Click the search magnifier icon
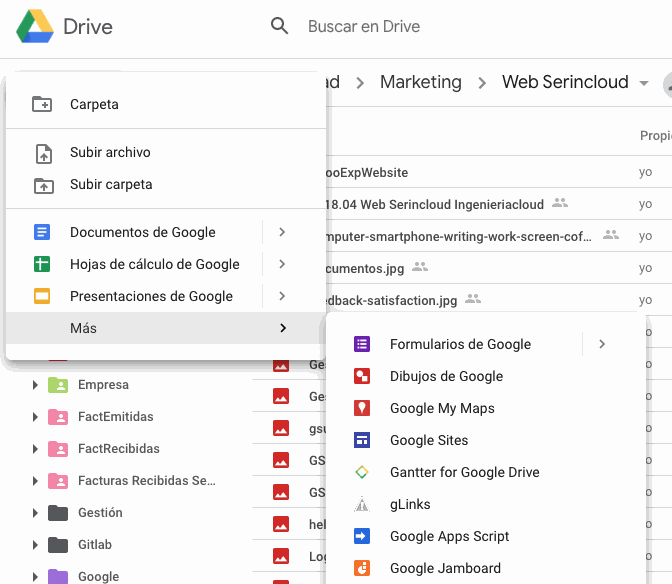Screen dimensions: 672x584 point(279,26)
